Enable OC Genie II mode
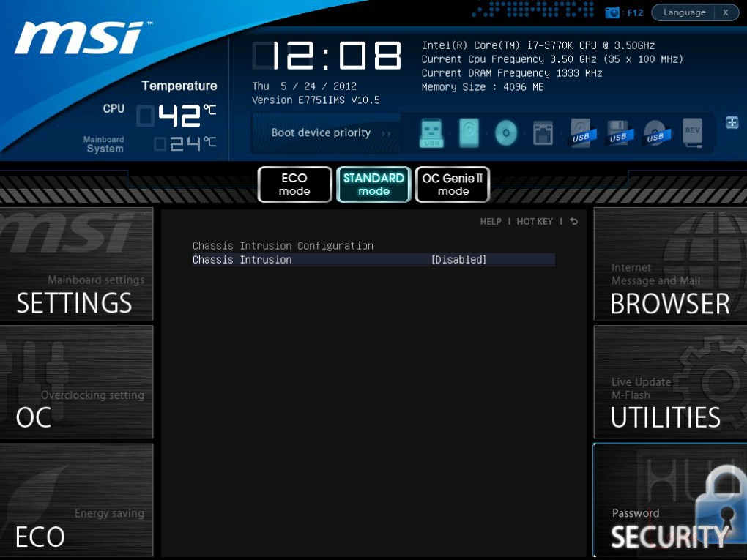747x560 pixels. click(453, 184)
